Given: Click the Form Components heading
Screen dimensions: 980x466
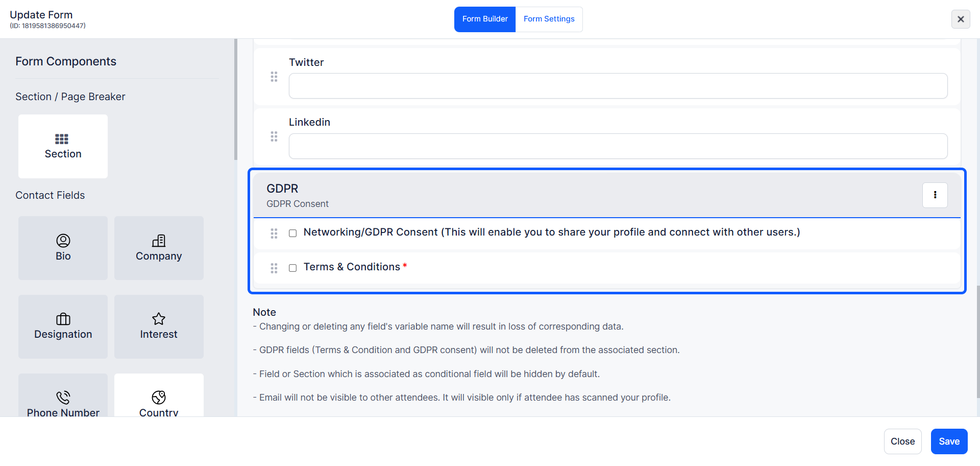Looking at the screenshot, I should click(x=66, y=61).
